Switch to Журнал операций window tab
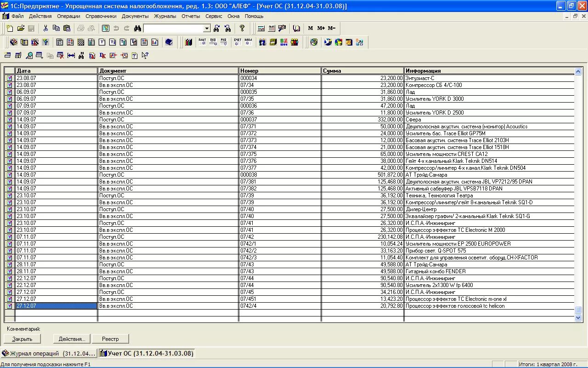Screen dimensions: 588x368 49,353
